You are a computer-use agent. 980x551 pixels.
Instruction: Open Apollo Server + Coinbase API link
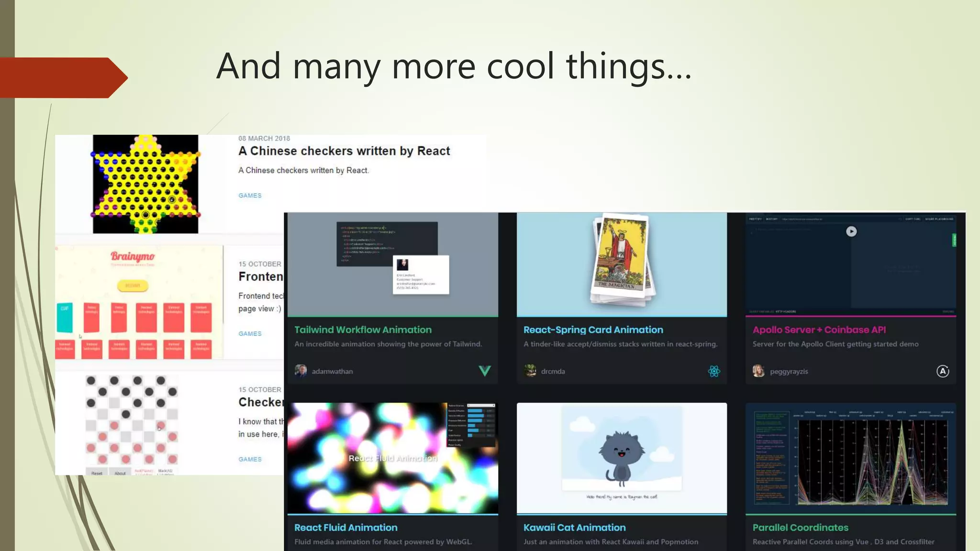[819, 330]
